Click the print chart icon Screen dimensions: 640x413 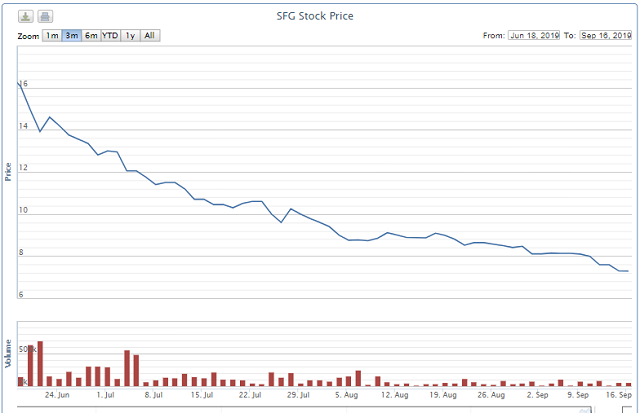tap(45, 17)
